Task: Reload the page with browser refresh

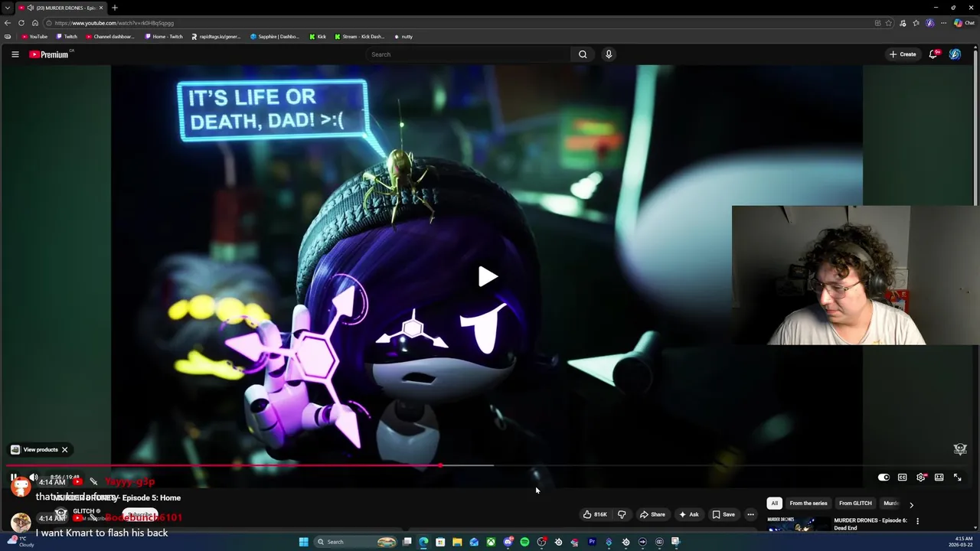Action: pos(21,23)
